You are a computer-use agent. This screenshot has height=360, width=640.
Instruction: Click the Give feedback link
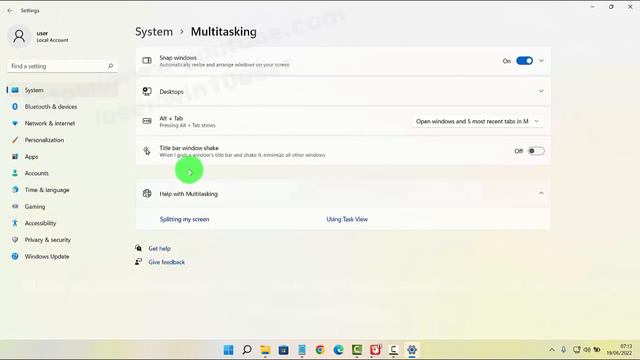(x=167, y=262)
